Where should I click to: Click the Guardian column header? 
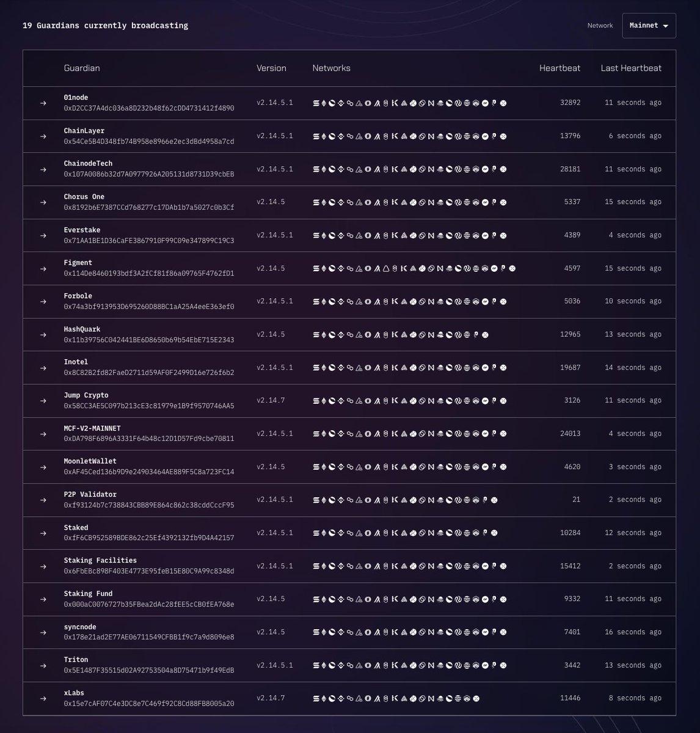(82, 68)
